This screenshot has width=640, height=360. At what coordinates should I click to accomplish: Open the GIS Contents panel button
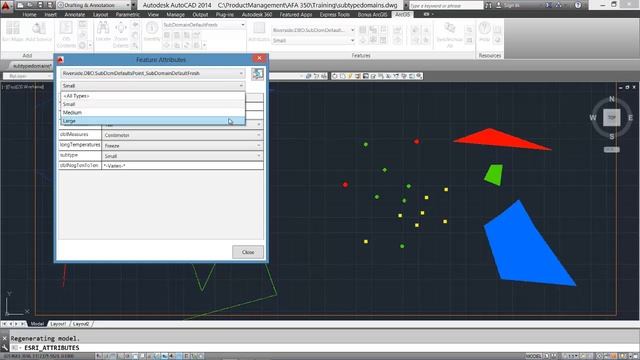coord(66,34)
